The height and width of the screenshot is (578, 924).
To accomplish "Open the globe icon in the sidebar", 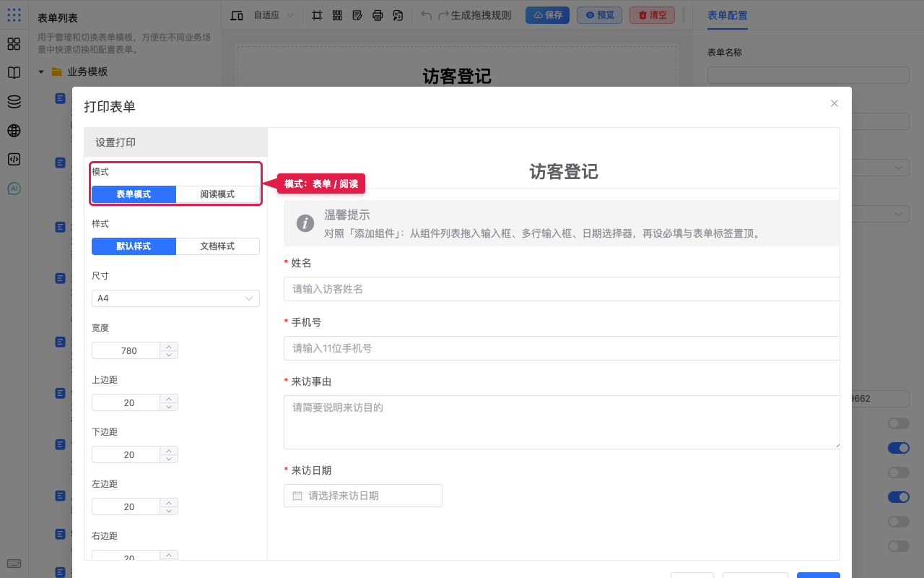I will [14, 131].
